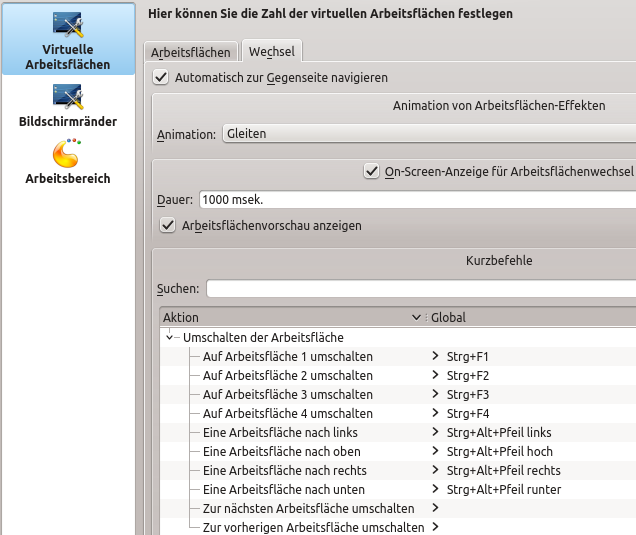
Task: Select the Wechsel tab
Action: pos(270,51)
